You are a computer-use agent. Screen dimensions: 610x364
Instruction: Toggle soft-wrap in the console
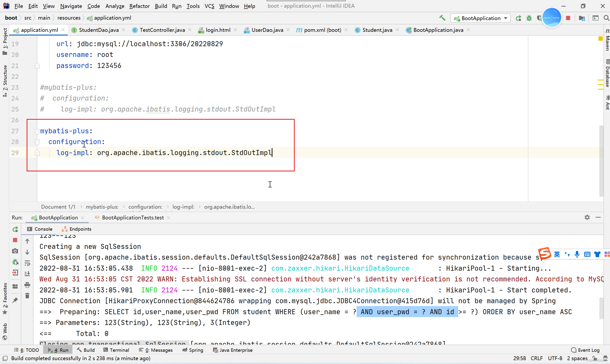(x=27, y=263)
